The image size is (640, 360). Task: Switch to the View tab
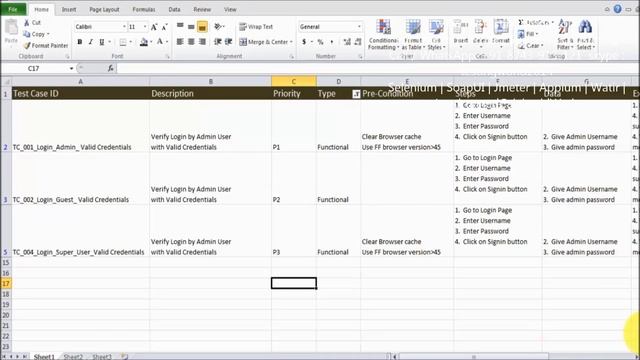point(230,9)
